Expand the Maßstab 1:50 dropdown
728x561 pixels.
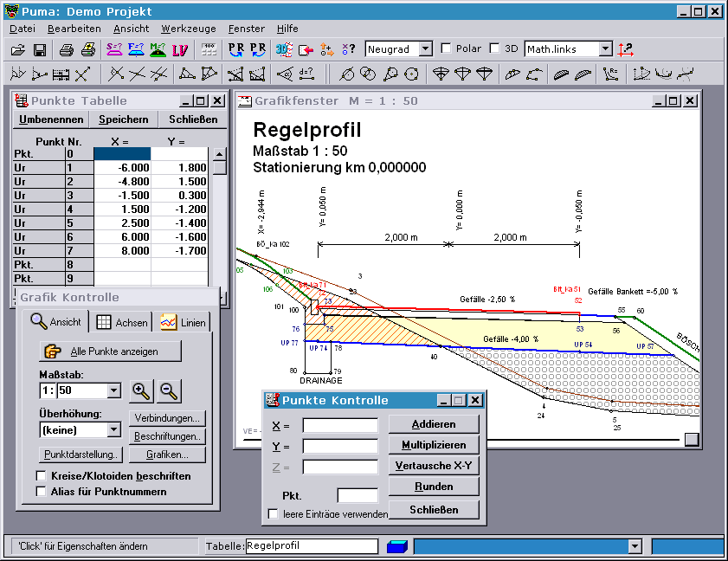113,390
